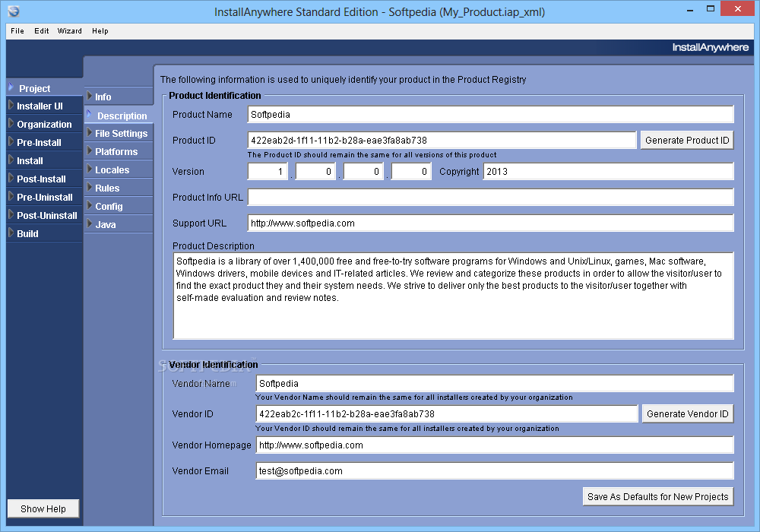Click the Support URL field

coord(490,223)
